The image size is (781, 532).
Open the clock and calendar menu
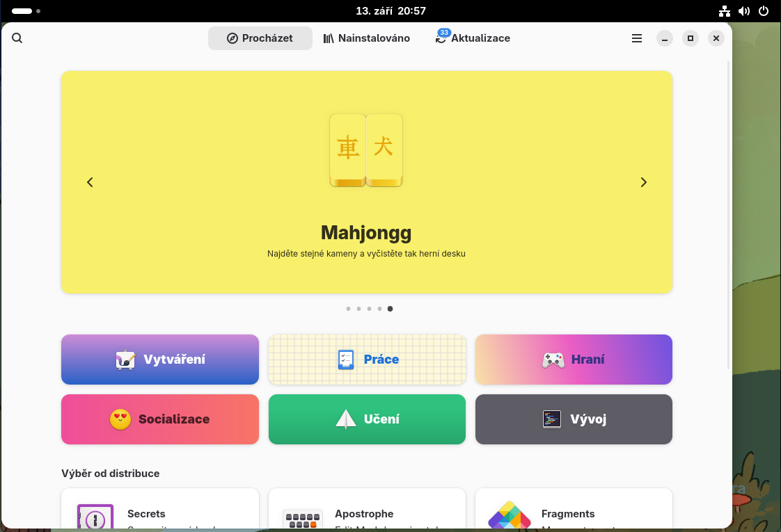tap(390, 11)
